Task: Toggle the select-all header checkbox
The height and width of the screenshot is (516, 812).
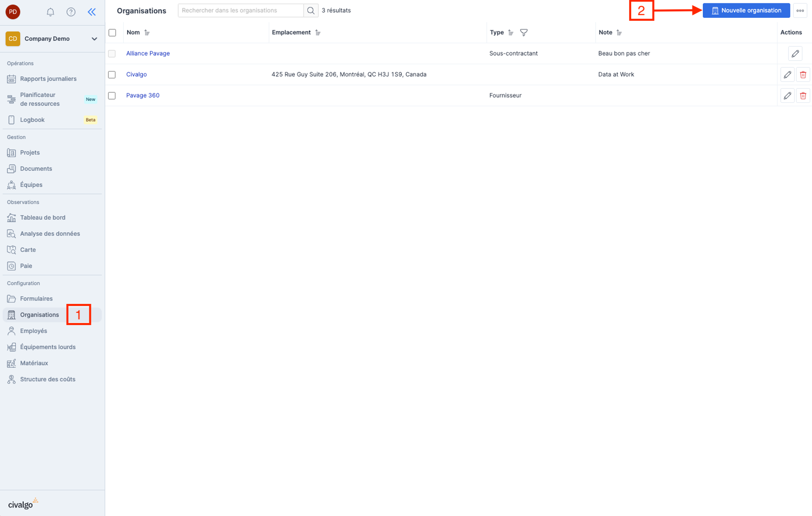Action: tap(112, 33)
